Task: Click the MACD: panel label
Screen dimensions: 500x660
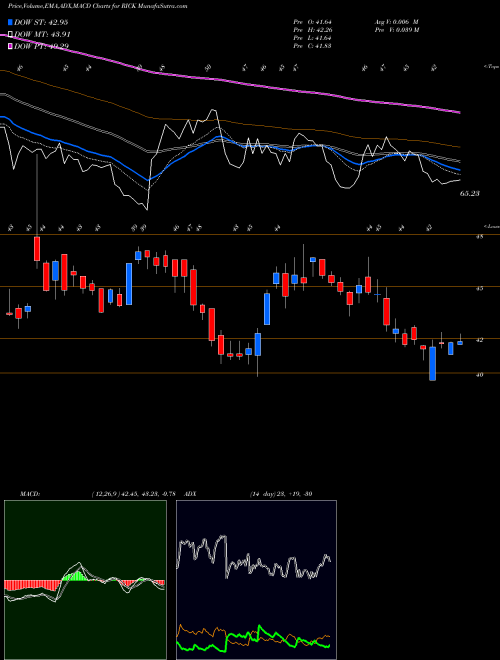Action: click(x=30, y=494)
